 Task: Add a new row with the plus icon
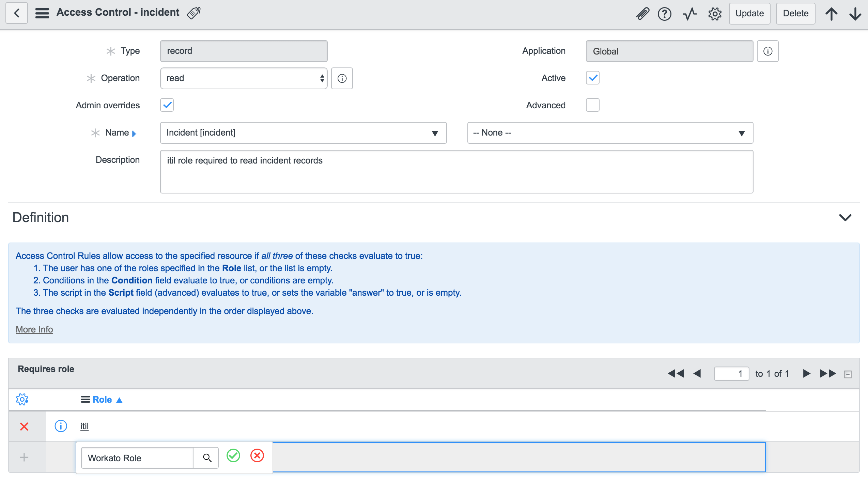coord(24,457)
